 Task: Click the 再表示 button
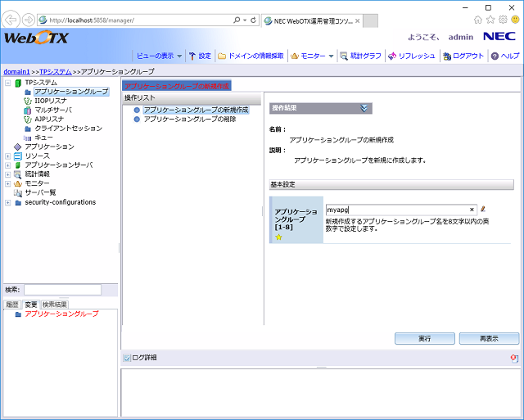click(x=489, y=338)
